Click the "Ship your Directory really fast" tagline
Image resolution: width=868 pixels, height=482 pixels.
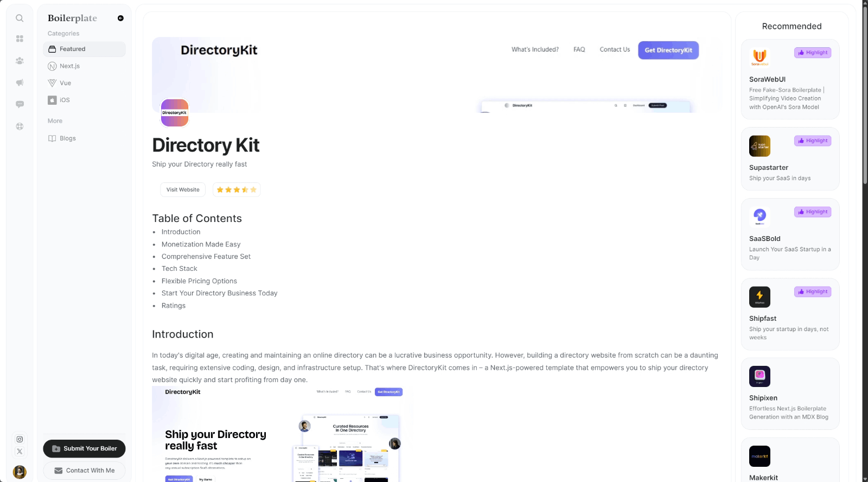[199, 164]
